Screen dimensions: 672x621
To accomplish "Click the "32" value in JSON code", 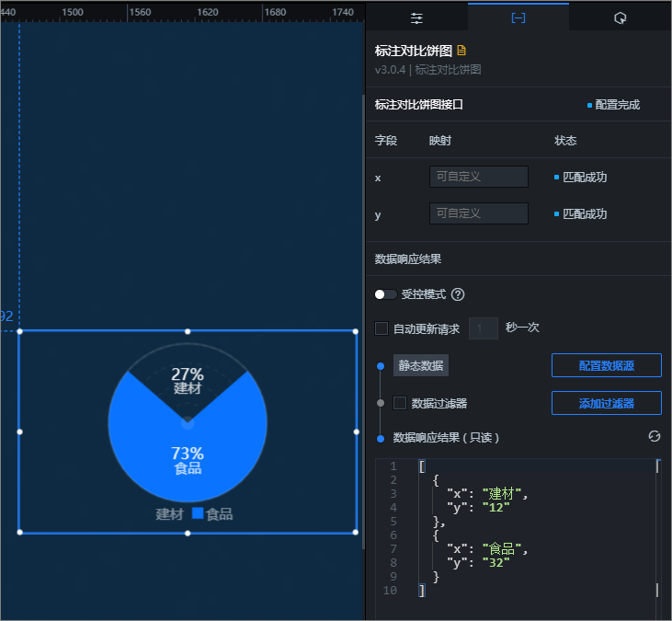I will [x=495, y=562].
